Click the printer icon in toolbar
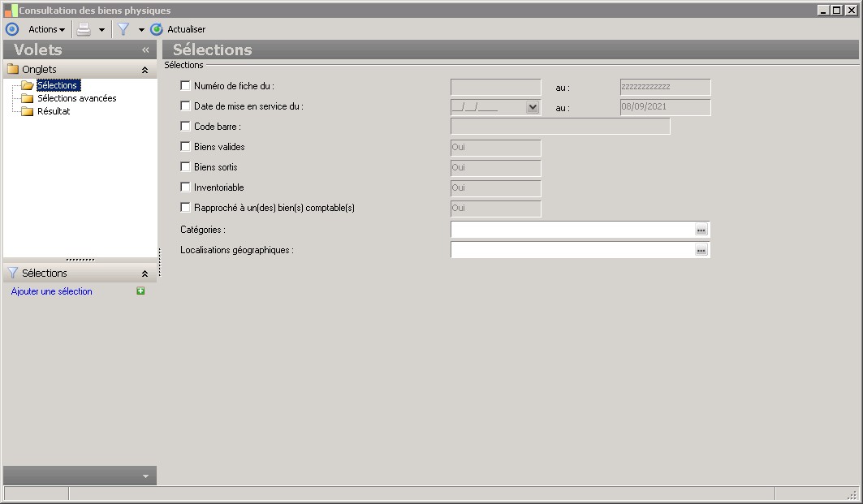 click(84, 29)
